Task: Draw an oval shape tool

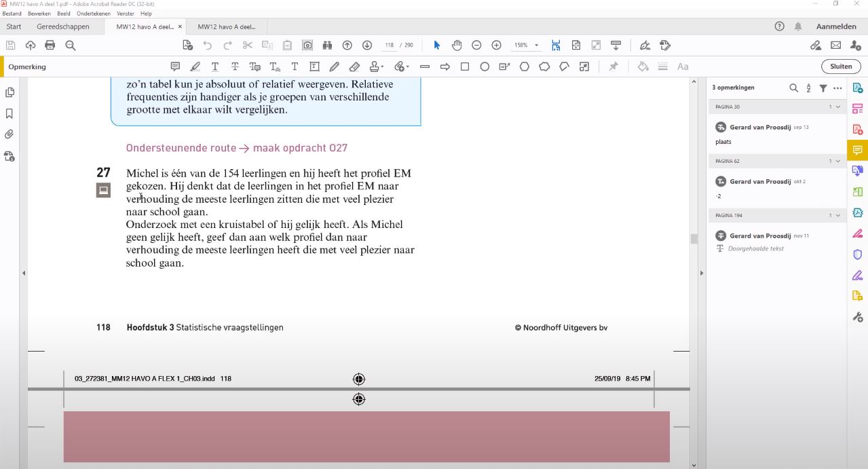Action: 485,67
